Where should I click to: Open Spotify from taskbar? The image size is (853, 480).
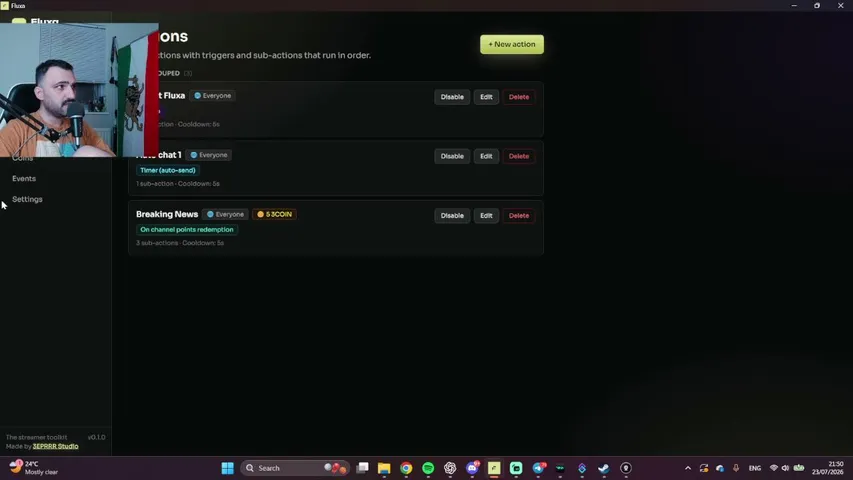point(428,468)
